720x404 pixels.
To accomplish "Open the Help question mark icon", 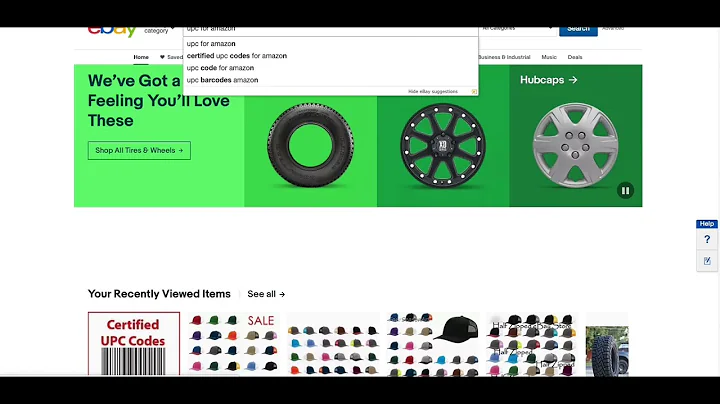I will point(707,239).
